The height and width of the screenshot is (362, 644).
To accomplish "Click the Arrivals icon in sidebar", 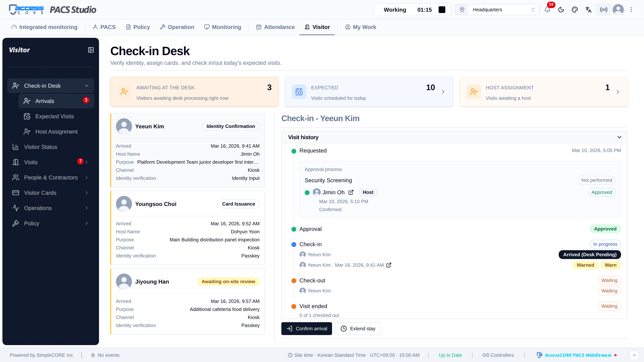I will (x=27, y=101).
